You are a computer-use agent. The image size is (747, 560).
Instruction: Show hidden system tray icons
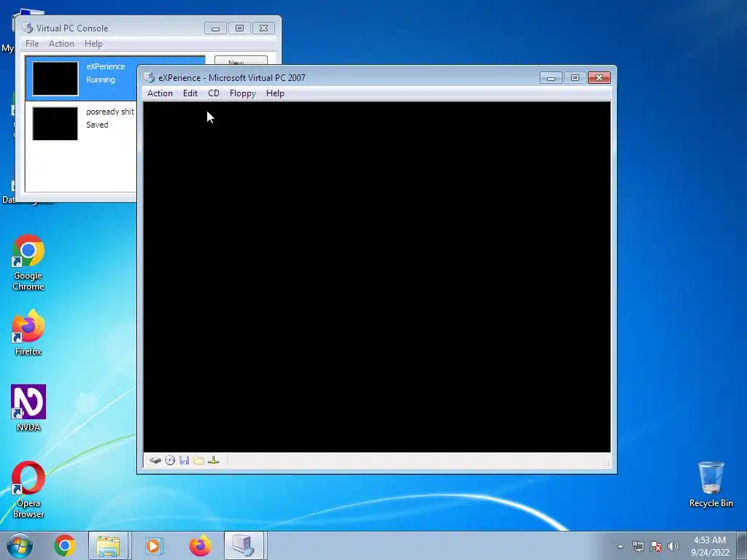[x=620, y=546]
